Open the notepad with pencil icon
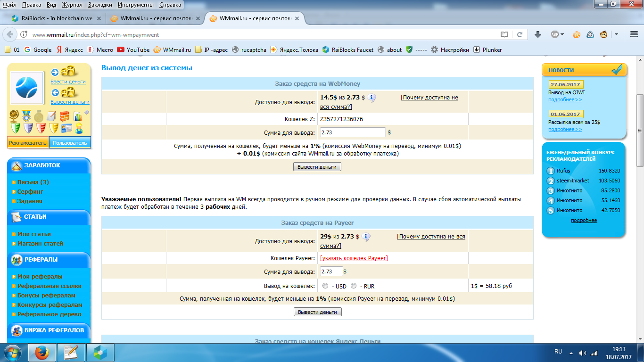Screen dimensions: 644x362 click(51, 116)
